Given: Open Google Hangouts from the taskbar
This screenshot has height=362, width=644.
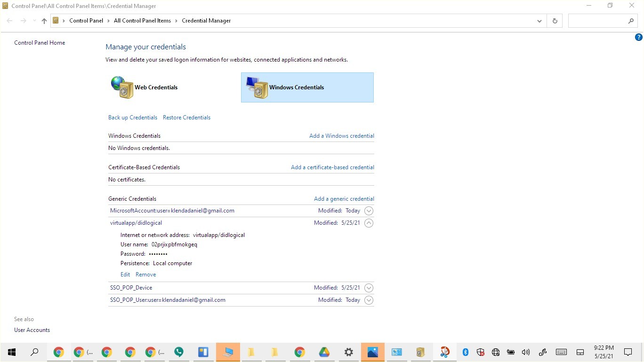Looking at the screenshot, I should point(179,352).
